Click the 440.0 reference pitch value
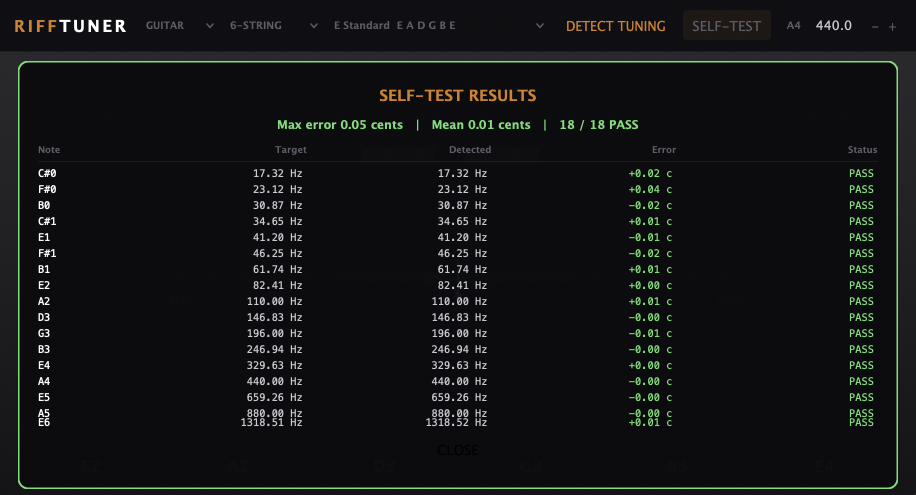The width and height of the screenshot is (916, 495). 833,26
